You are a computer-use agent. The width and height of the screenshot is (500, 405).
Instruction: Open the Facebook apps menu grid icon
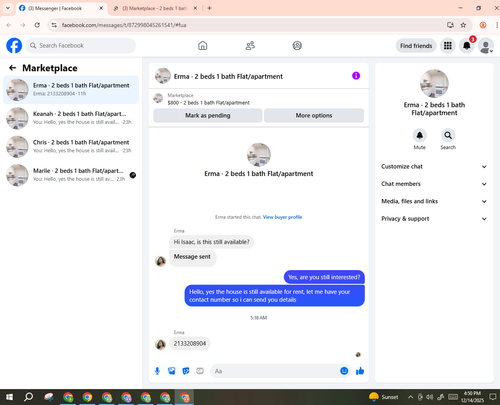click(x=448, y=46)
